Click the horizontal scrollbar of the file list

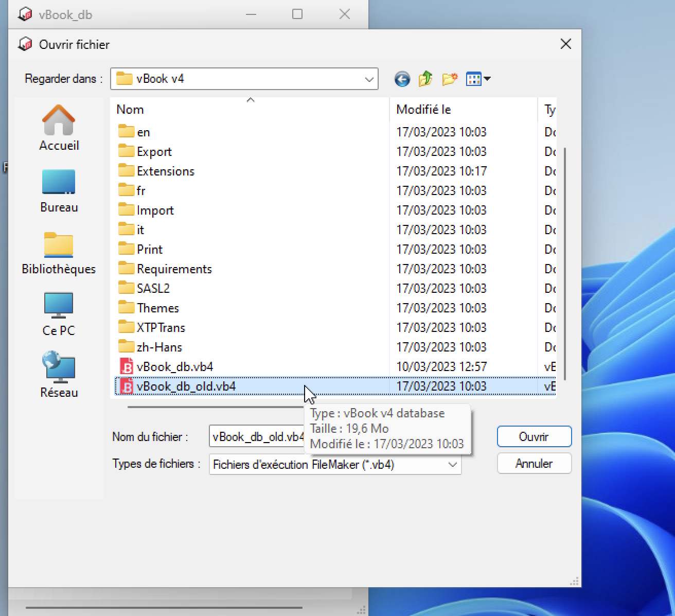pyautogui.click(x=216, y=407)
